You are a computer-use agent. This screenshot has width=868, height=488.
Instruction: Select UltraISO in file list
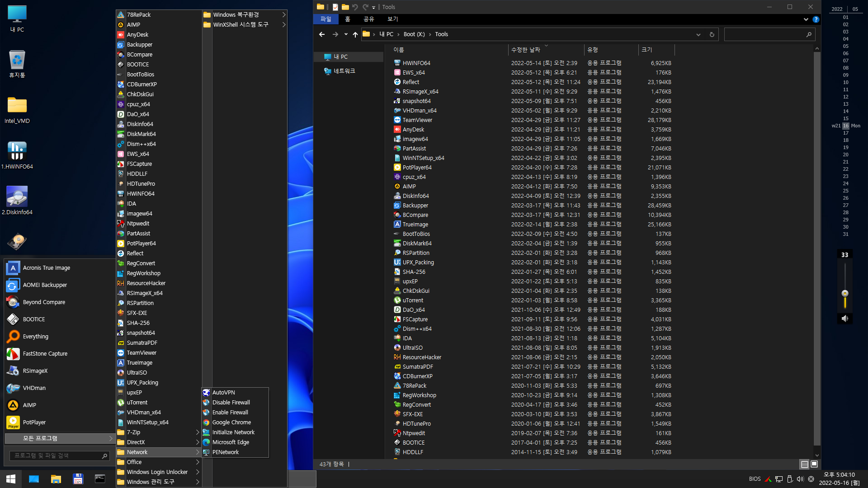point(412,348)
